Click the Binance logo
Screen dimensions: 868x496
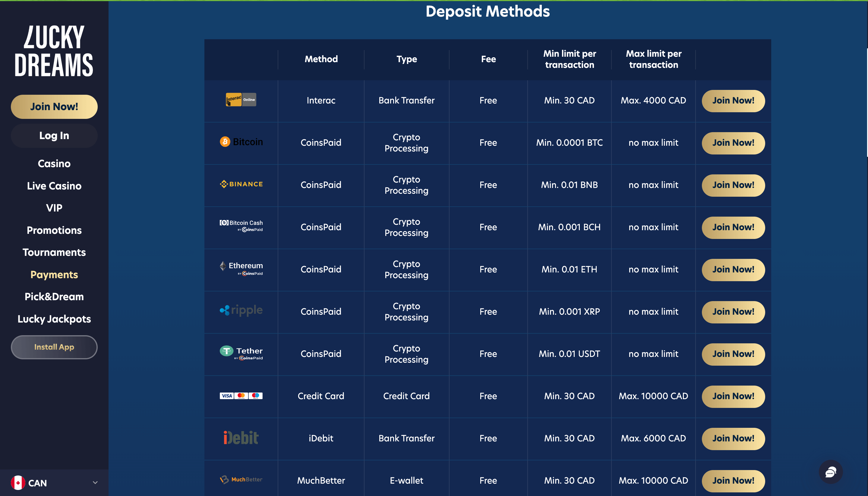tap(241, 184)
